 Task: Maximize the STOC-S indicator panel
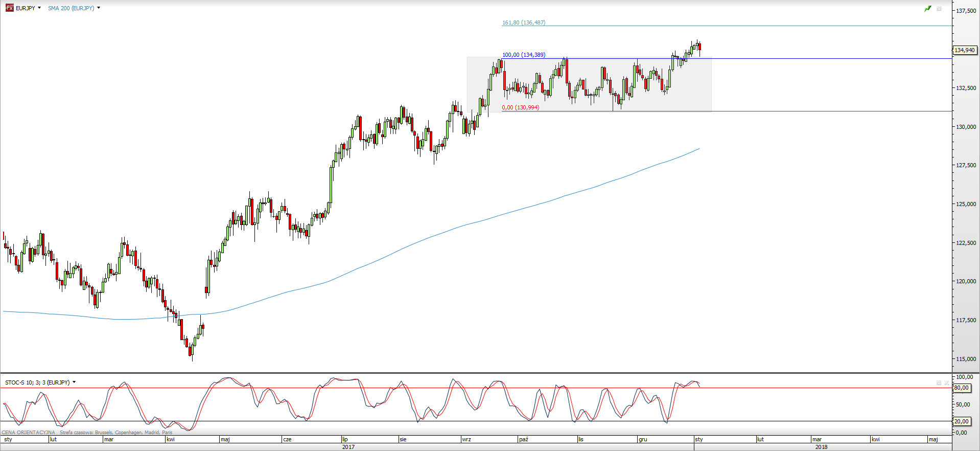[x=939, y=382]
